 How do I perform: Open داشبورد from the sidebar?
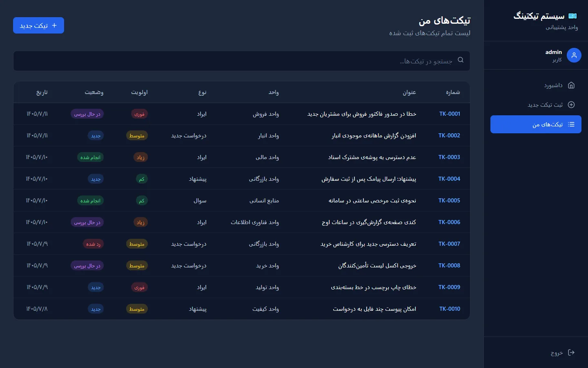(x=536, y=85)
